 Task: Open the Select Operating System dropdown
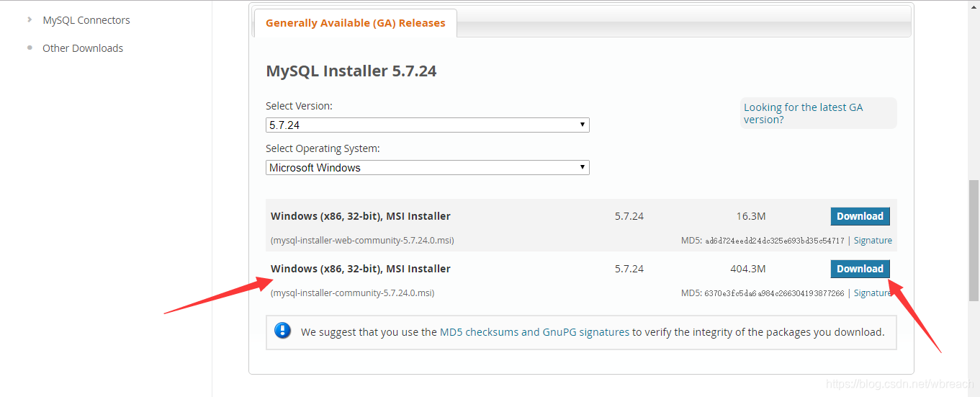tap(428, 167)
